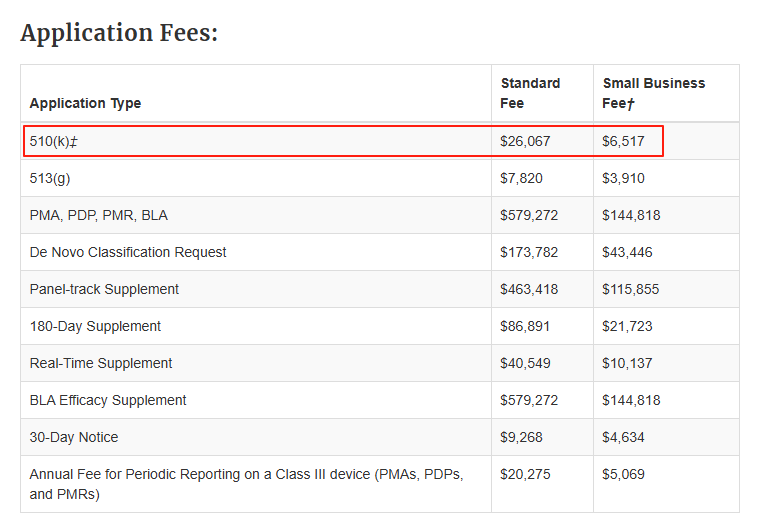Click the $173,782 De Novo standard fee

point(529,252)
